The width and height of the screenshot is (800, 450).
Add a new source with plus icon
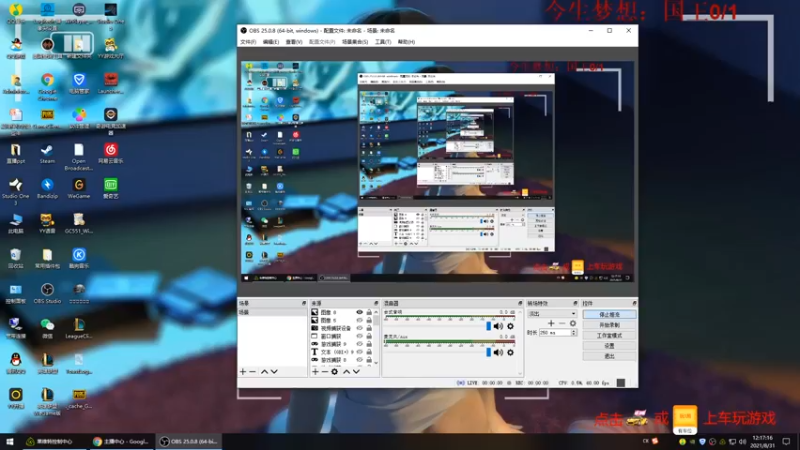(x=315, y=371)
